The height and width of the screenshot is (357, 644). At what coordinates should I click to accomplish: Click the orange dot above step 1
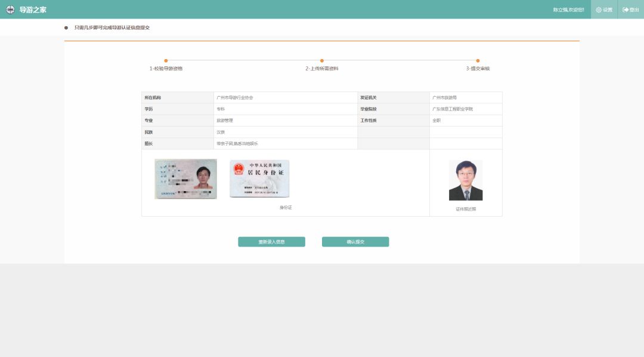pos(166,60)
